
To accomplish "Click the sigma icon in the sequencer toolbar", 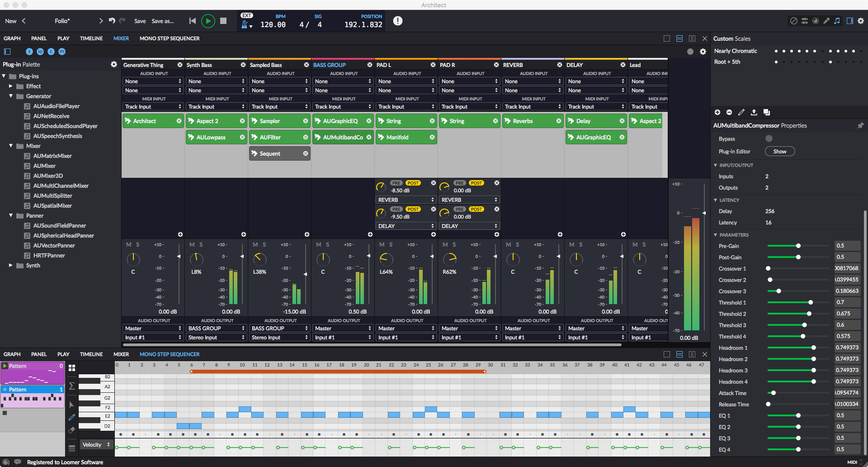I will (72, 386).
